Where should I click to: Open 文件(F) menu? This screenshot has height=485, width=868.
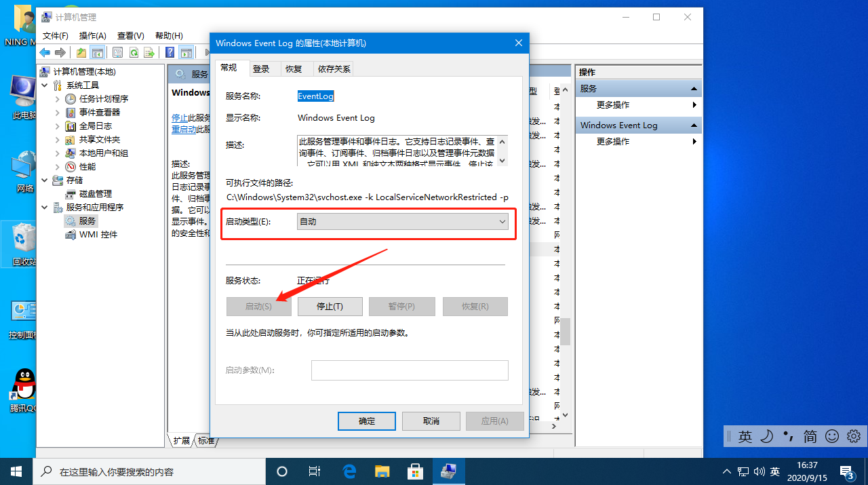56,35
